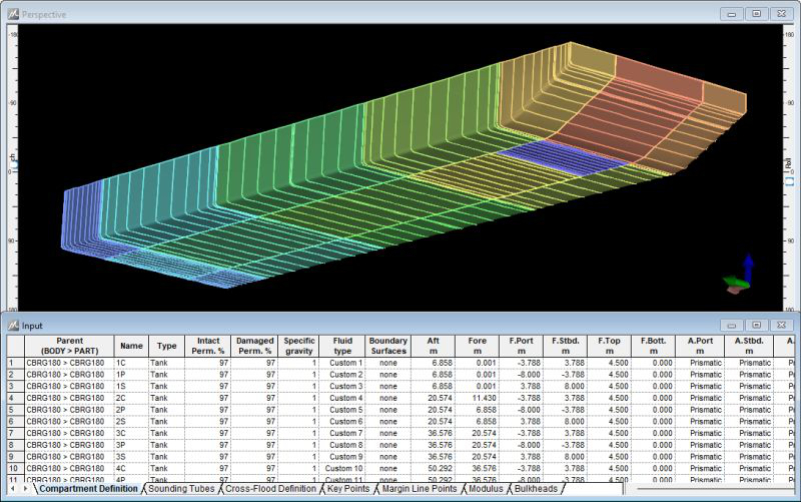Viewport: 801px width, 502px height.
Task: Open the Sounding Tubes tab
Action: (181, 489)
